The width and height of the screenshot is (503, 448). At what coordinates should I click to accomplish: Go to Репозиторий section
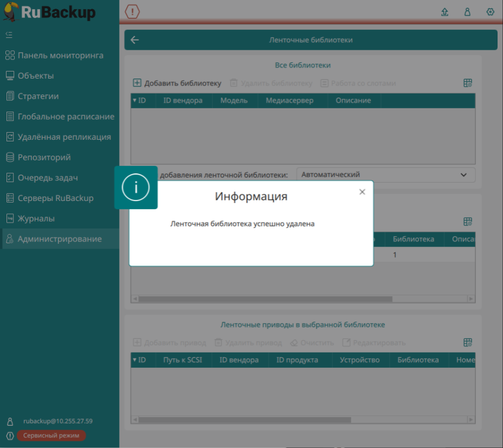coord(44,157)
